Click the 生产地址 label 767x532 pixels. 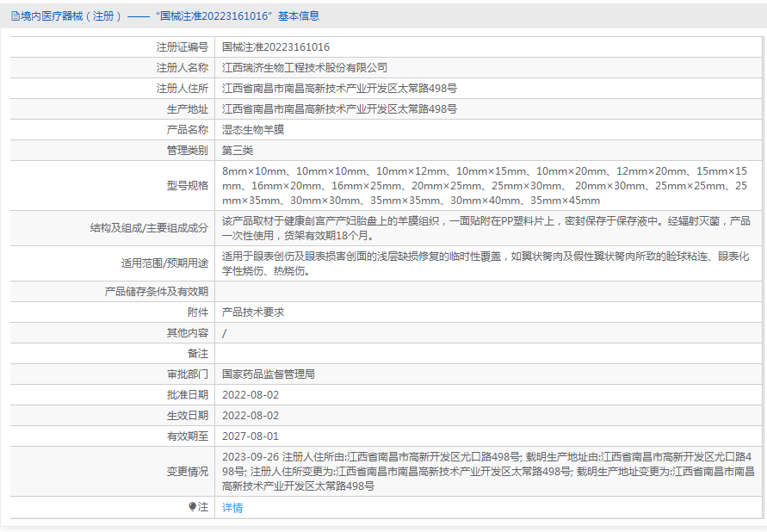point(188,109)
